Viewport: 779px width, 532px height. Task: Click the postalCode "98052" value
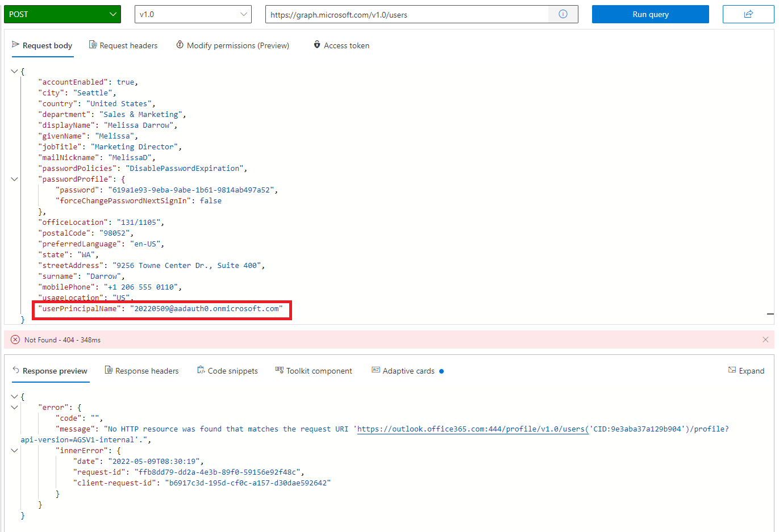pyautogui.click(x=114, y=233)
